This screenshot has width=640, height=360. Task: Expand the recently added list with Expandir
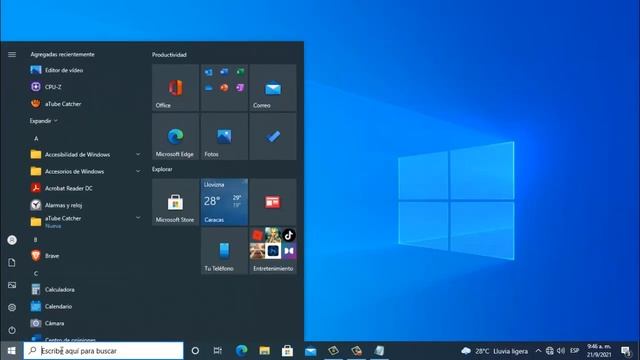[x=43, y=121]
